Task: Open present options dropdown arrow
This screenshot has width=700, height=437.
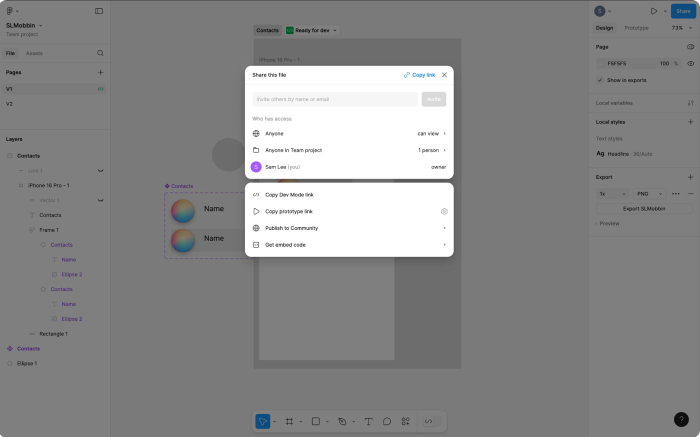Action: pyautogui.click(x=665, y=11)
